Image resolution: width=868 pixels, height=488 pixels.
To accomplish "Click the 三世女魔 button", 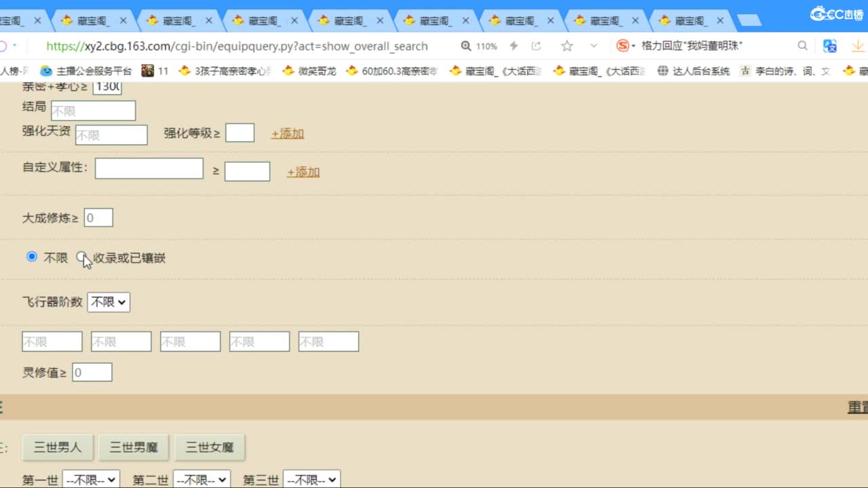I will point(210,447).
